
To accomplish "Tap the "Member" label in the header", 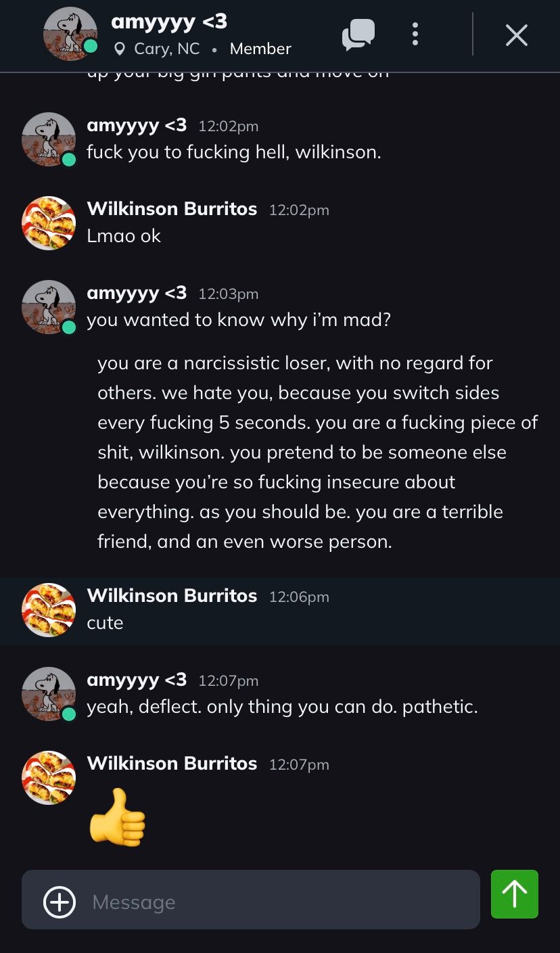I will pos(260,49).
